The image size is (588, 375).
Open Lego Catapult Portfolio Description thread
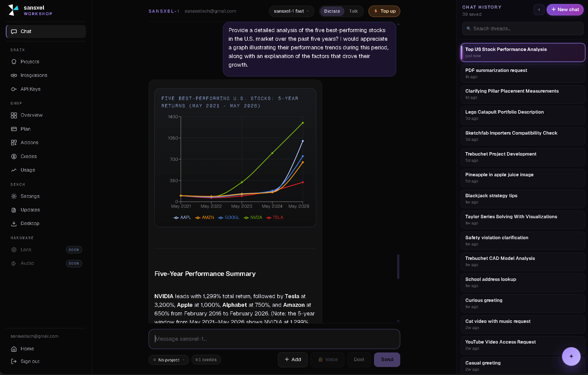(523, 115)
